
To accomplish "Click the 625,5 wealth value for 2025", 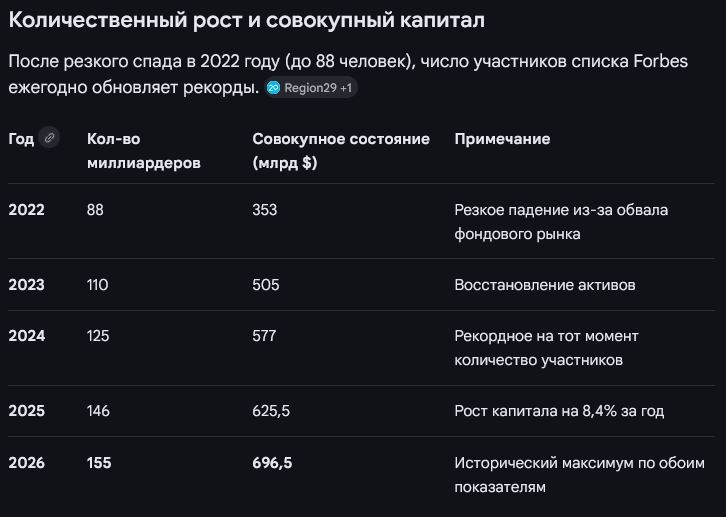I will pyautogui.click(x=271, y=411).
